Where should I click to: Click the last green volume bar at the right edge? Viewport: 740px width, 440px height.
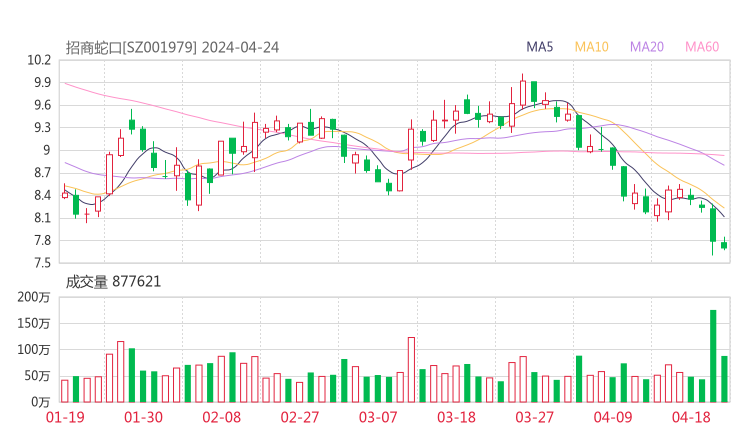coord(724,379)
